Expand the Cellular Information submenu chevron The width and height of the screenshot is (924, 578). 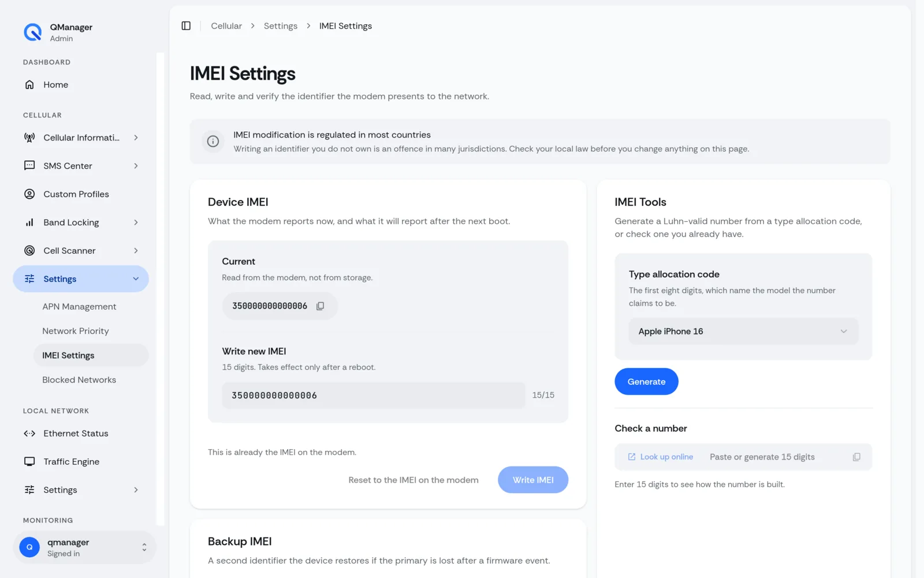136,138
